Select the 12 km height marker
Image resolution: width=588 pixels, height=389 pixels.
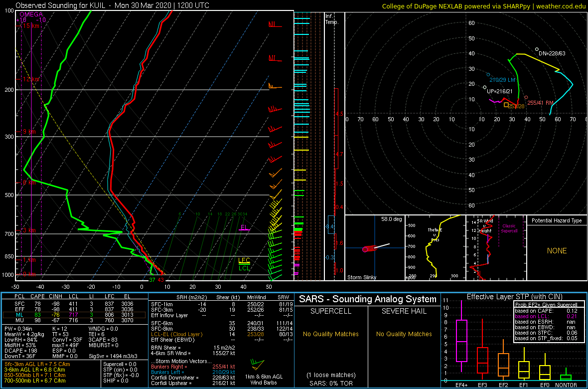pyautogui.click(x=31, y=79)
